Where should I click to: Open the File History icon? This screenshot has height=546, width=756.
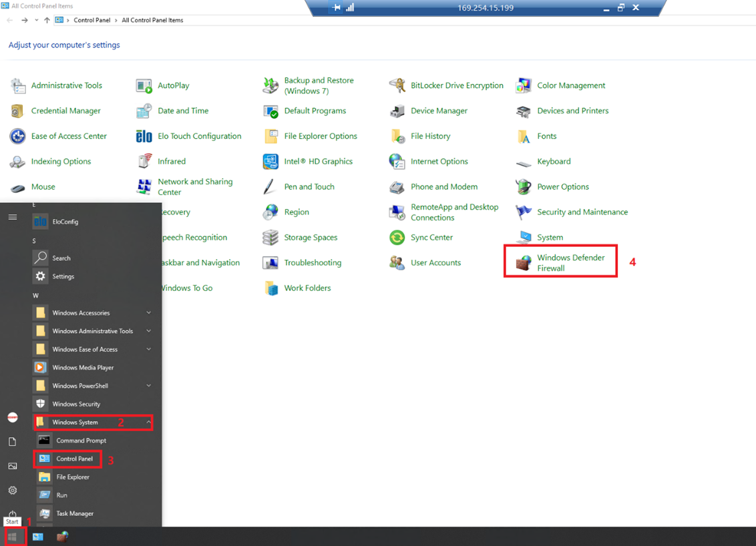click(x=397, y=136)
